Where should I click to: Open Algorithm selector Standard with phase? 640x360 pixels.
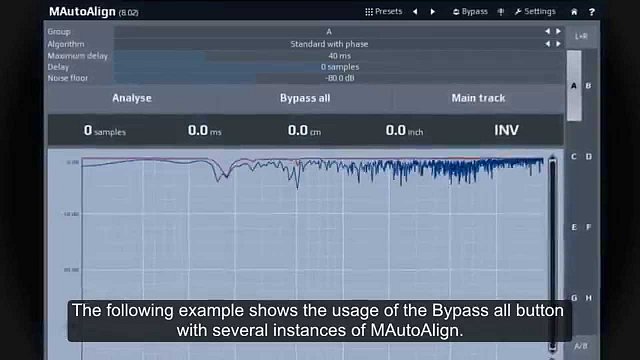point(329,44)
